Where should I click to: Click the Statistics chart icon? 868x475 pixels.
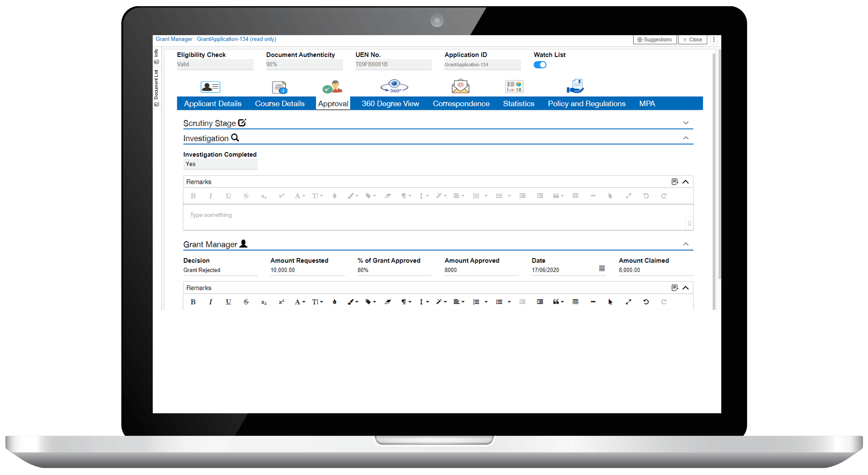coord(514,86)
